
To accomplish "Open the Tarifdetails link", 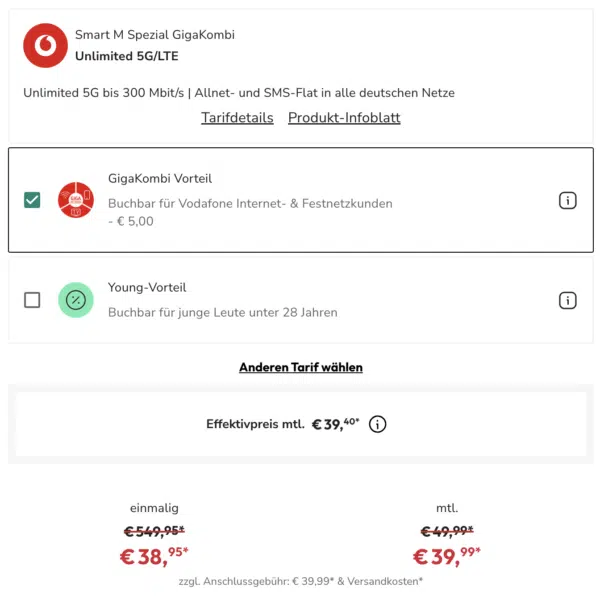I will [x=237, y=117].
